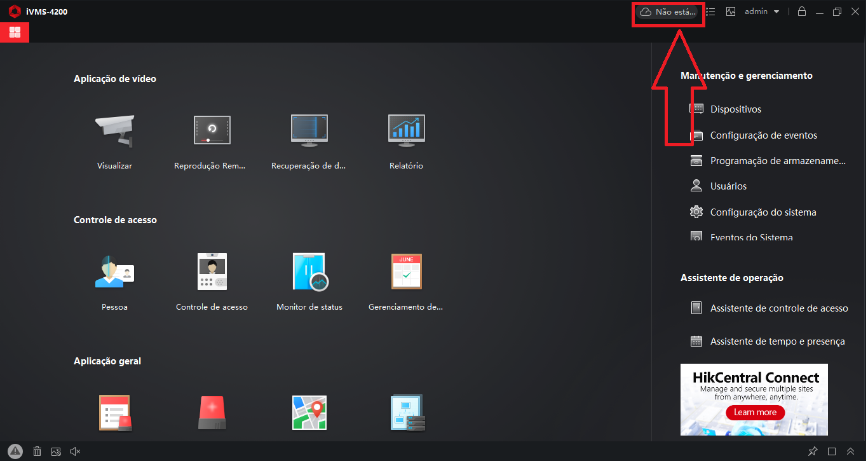Click the Aplicação de vídeo heading
This screenshot has width=868, height=461.
(115, 79)
